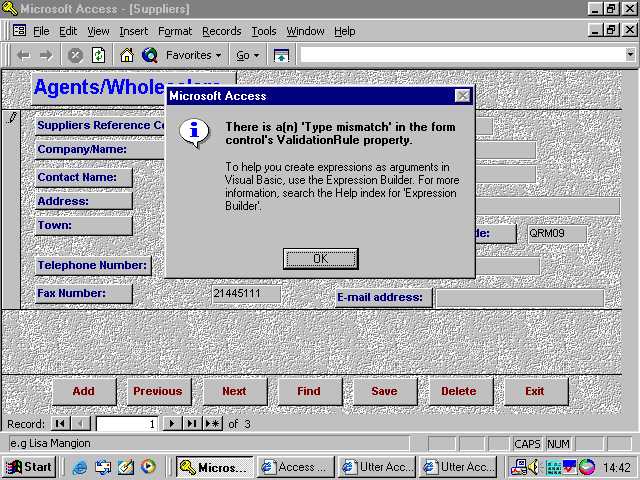
Task: Launch Outlook Express from quick launch
Action: click(x=103, y=467)
